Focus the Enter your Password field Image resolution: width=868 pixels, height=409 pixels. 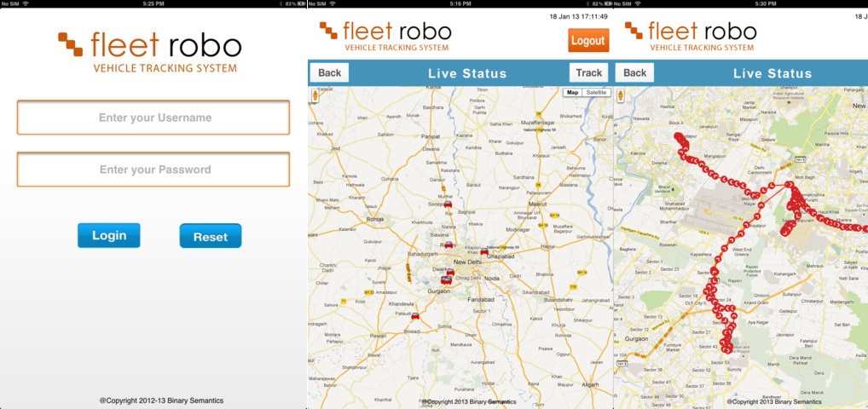[x=153, y=170]
